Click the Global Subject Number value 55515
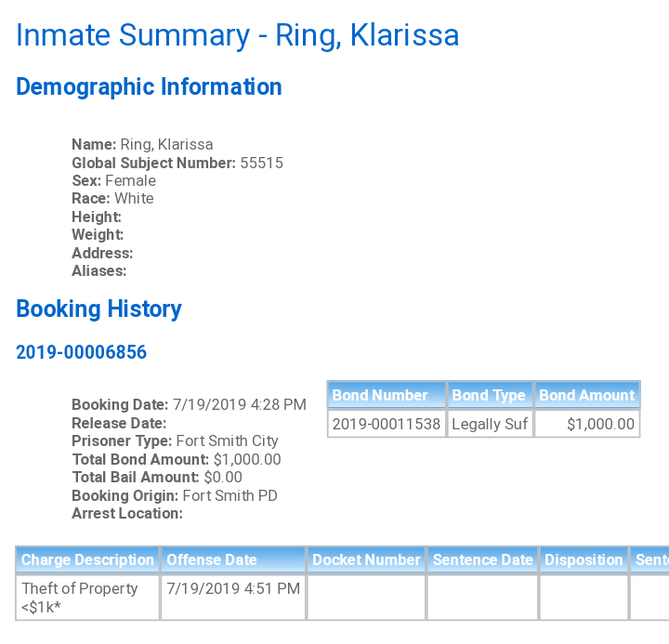669x644 pixels. click(x=261, y=163)
